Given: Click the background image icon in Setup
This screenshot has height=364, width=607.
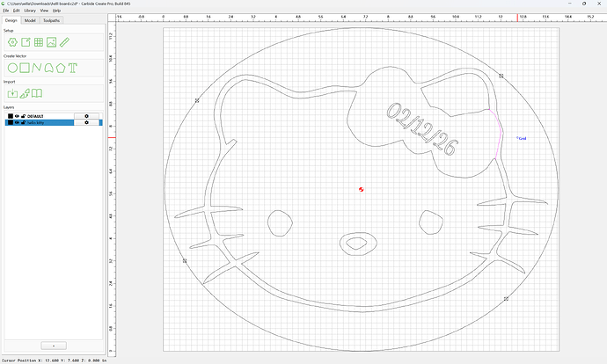Looking at the screenshot, I should tap(52, 42).
